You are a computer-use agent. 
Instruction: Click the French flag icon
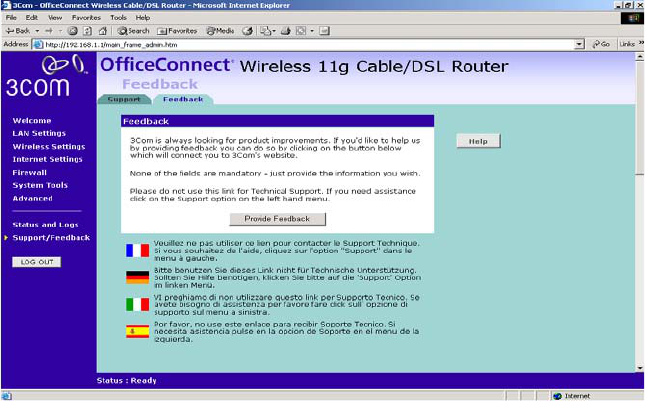[137, 250]
